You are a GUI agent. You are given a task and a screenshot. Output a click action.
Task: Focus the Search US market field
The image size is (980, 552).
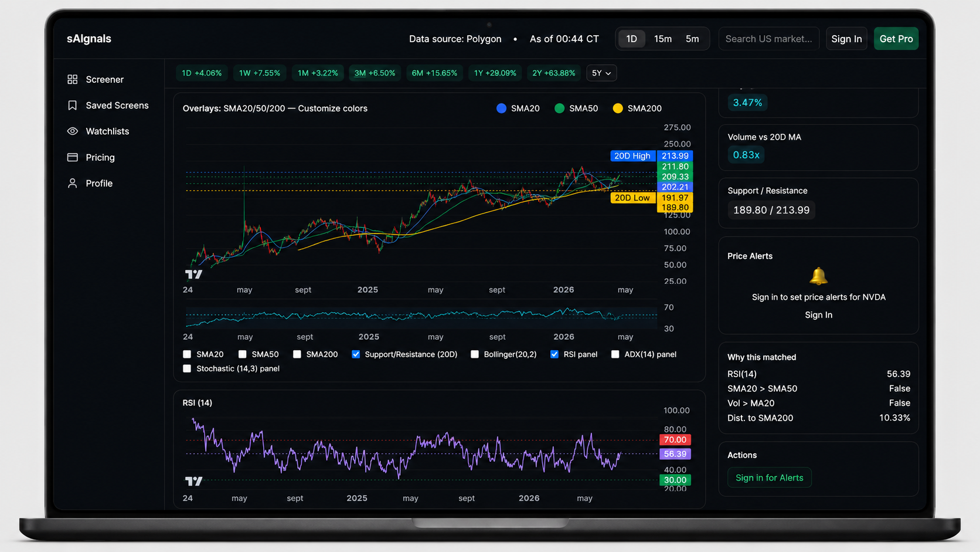[768, 39]
